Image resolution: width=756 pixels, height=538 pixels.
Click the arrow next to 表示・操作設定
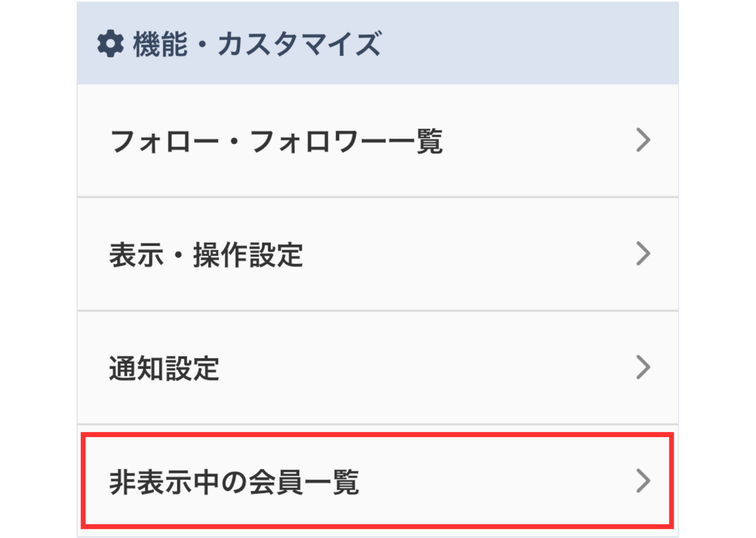[x=643, y=254]
